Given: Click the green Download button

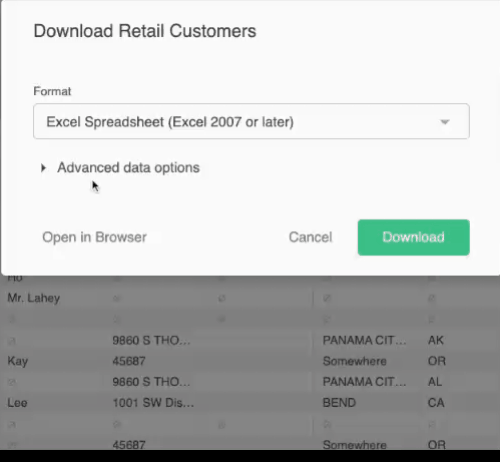Looking at the screenshot, I should point(414,237).
